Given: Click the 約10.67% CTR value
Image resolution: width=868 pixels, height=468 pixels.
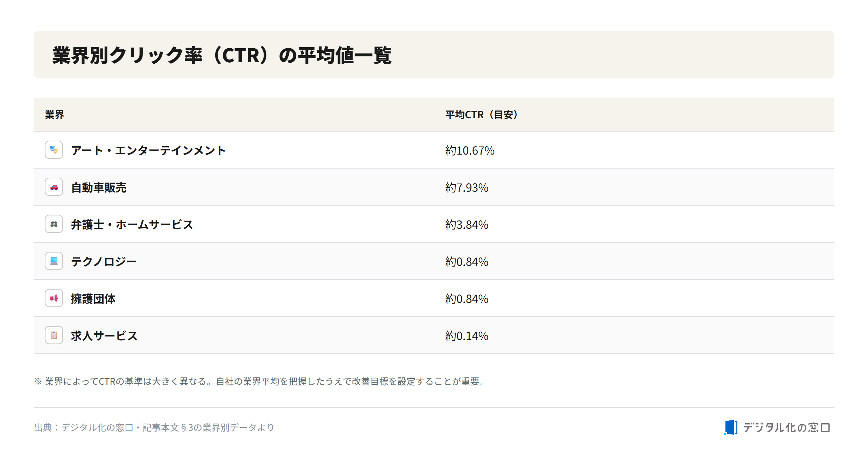Looking at the screenshot, I should tap(470, 151).
